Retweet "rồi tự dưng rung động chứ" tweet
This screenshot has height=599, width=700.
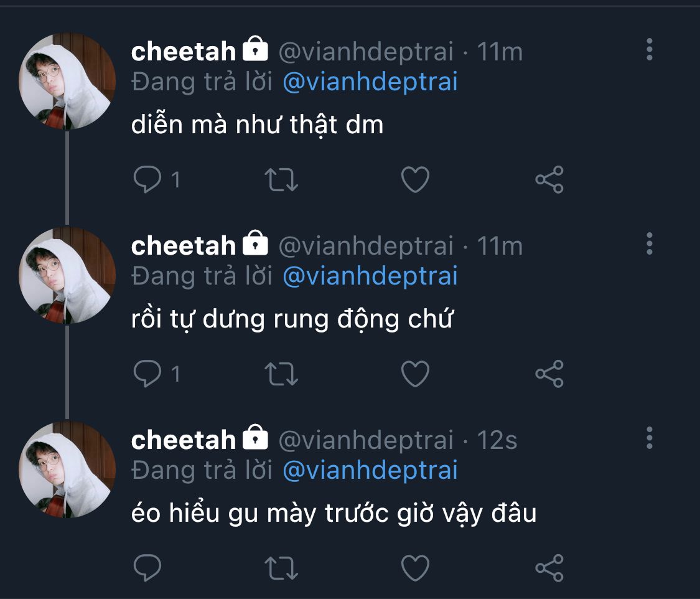[281, 374]
